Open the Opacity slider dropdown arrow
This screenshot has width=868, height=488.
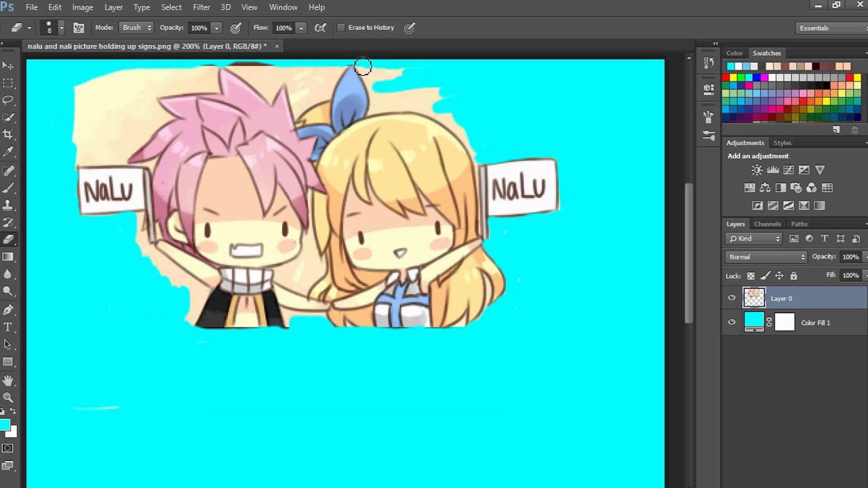pos(216,28)
